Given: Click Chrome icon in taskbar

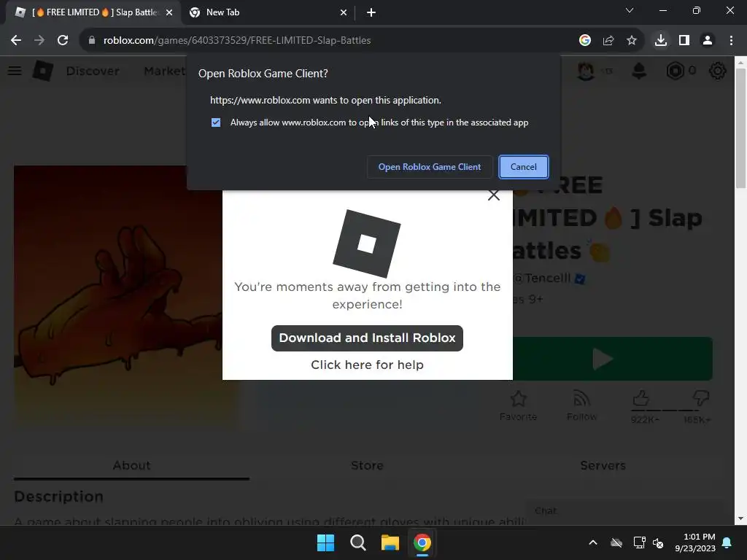Looking at the screenshot, I should pyautogui.click(x=422, y=542).
